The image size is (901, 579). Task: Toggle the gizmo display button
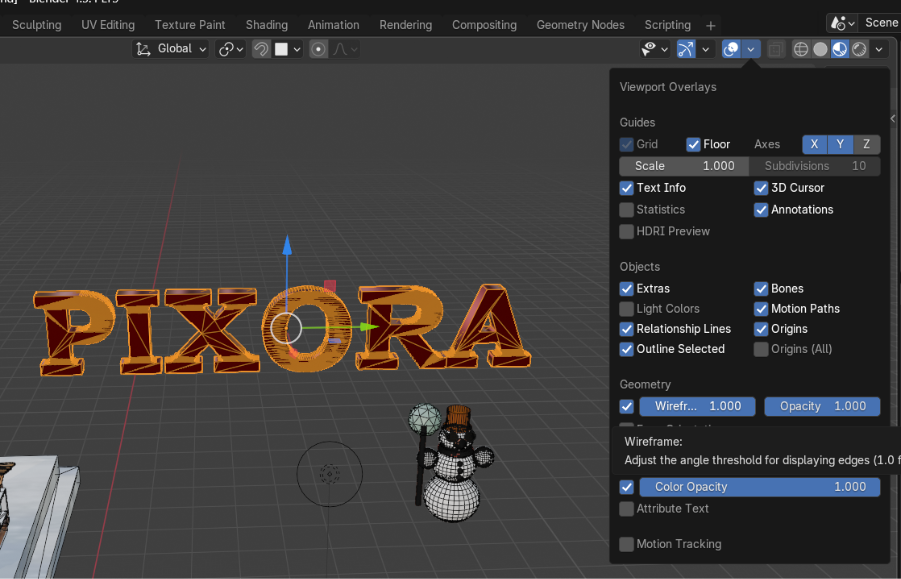686,49
